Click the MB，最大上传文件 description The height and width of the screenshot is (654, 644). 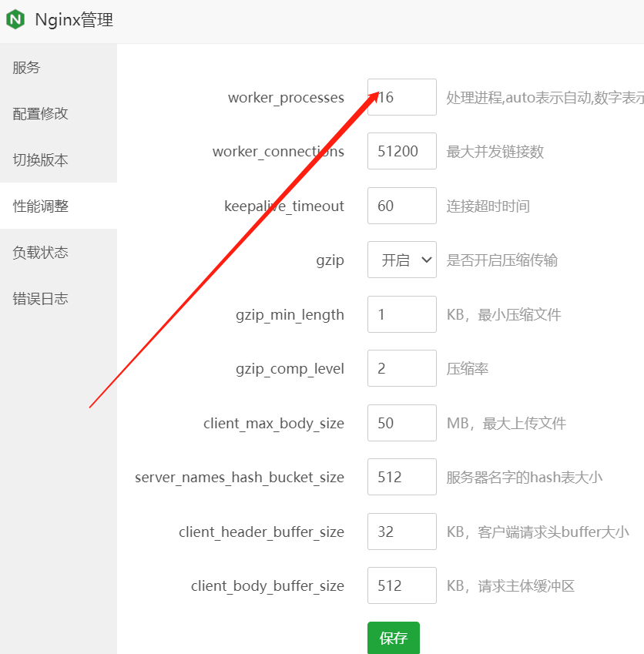[506, 424]
